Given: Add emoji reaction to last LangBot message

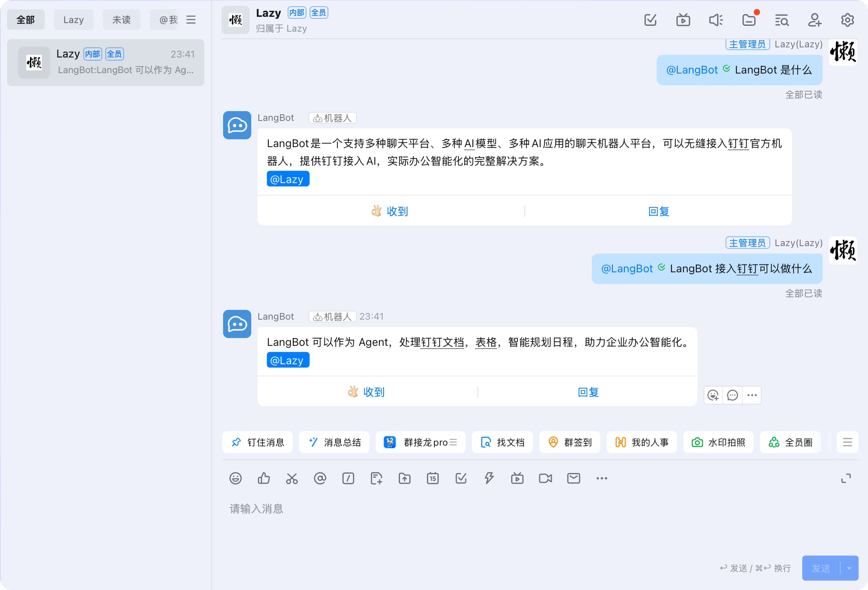Looking at the screenshot, I should coord(713,395).
